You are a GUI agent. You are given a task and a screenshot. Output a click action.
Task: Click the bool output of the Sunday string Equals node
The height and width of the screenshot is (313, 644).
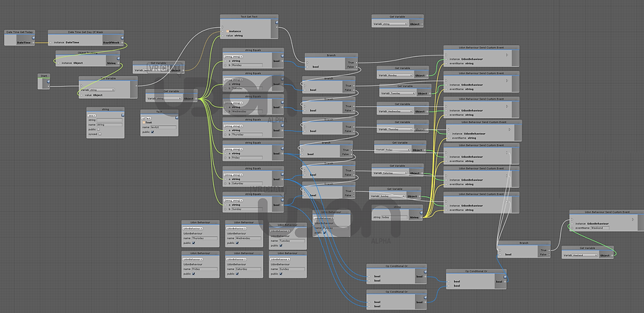click(282, 205)
